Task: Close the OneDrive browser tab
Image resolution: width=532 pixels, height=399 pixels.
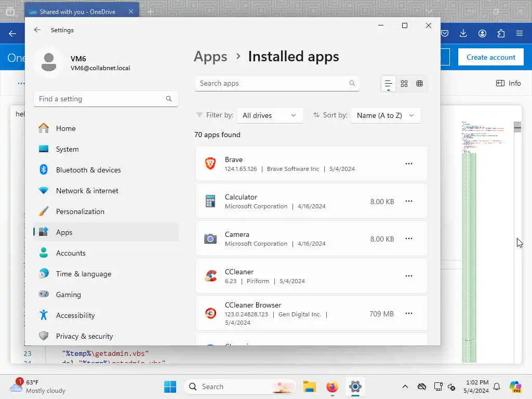Action: tap(130, 11)
